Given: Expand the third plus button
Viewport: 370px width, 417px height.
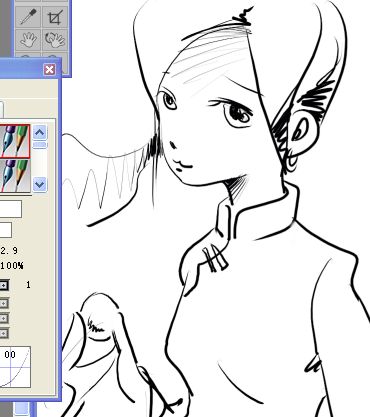Looking at the screenshot, I should point(4,319).
